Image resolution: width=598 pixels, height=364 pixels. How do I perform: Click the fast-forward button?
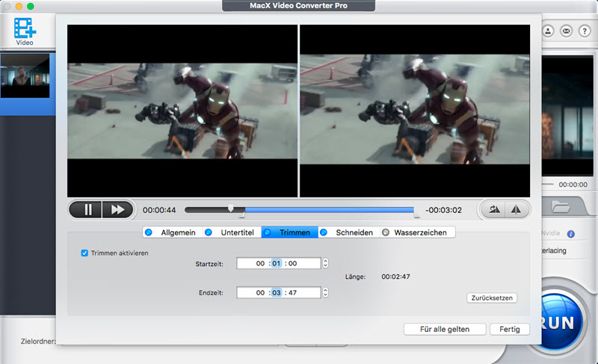point(117,209)
